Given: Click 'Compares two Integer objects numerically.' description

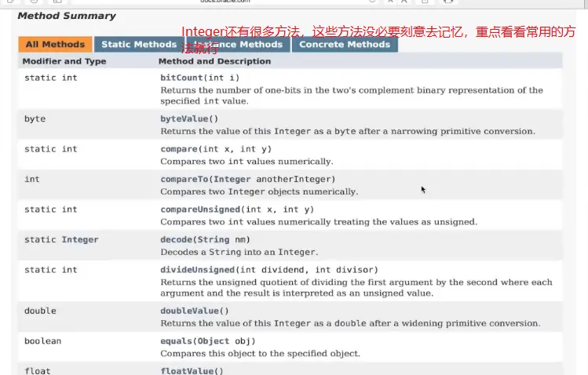Looking at the screenshot, I should pos(259,191).
